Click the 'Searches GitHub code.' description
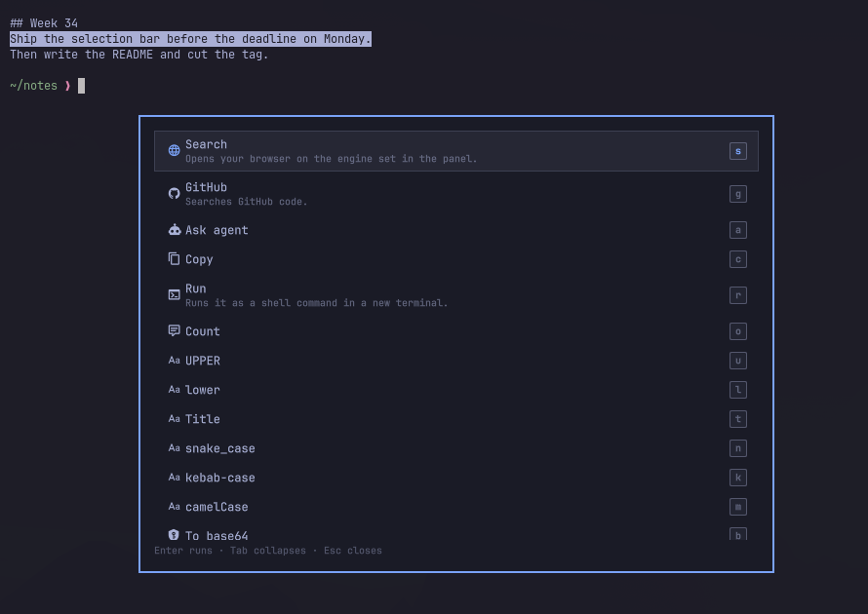Screen dimensions: 868x614 pyautogui.click(x=247, y=202)
